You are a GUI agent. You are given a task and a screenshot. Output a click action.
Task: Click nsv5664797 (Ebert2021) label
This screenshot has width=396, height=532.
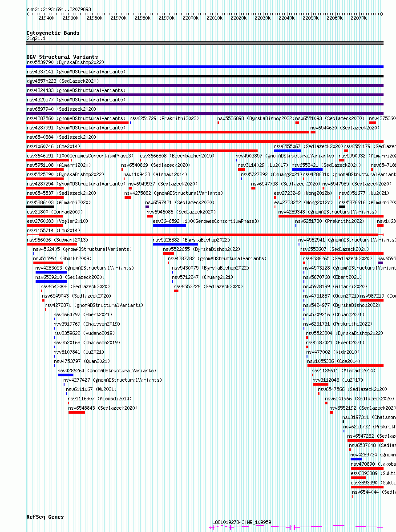pyautogui.click(x=83, y=314)
